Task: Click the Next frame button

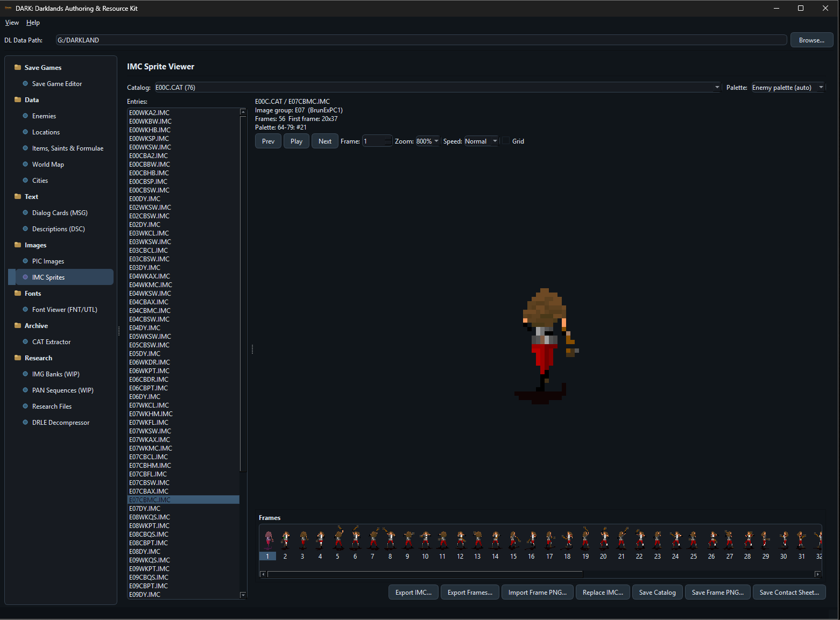Action: click(325, 141)
